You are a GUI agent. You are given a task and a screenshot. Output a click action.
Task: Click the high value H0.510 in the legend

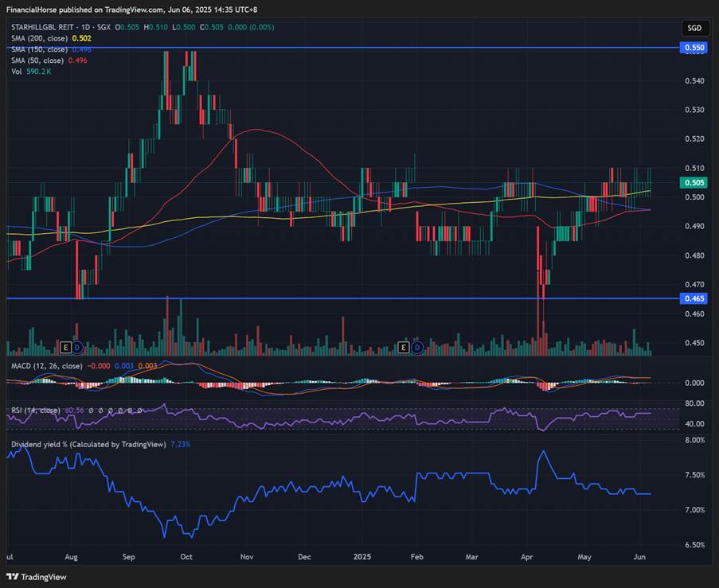pyautogui.click(x=156, y=28)
